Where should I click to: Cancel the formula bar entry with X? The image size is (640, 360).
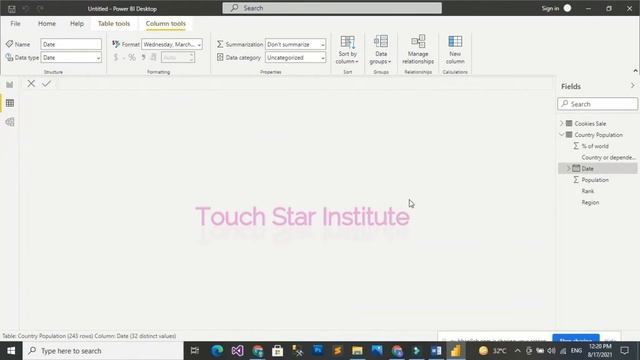point(31,84)
